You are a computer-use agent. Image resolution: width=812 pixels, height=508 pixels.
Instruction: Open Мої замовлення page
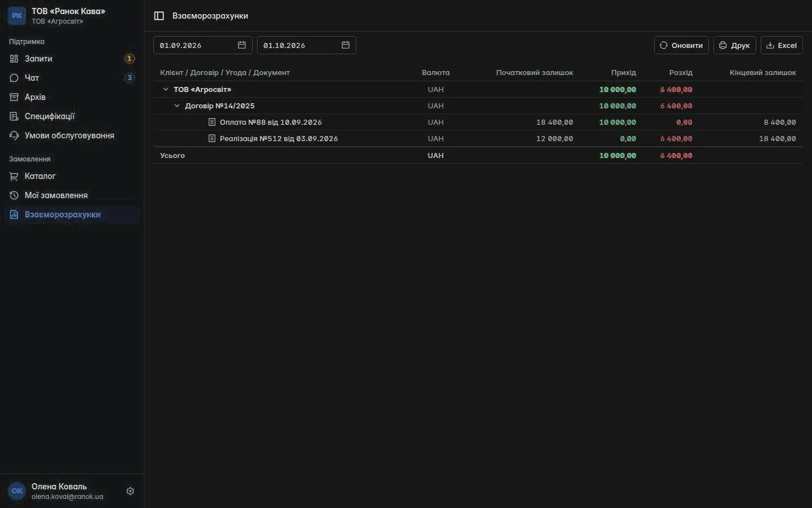point(72,195)
